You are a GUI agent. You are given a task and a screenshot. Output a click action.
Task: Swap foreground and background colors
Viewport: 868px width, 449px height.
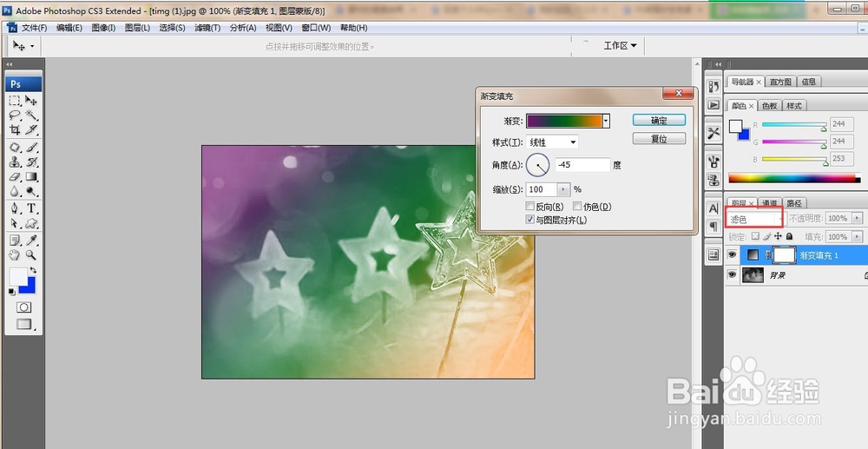33,270
